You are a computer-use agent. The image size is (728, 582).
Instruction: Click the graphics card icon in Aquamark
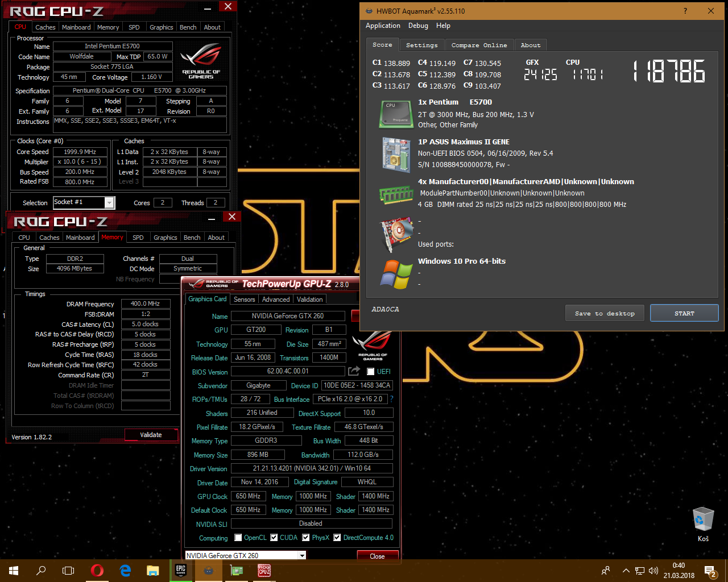[x=396, y=234]
